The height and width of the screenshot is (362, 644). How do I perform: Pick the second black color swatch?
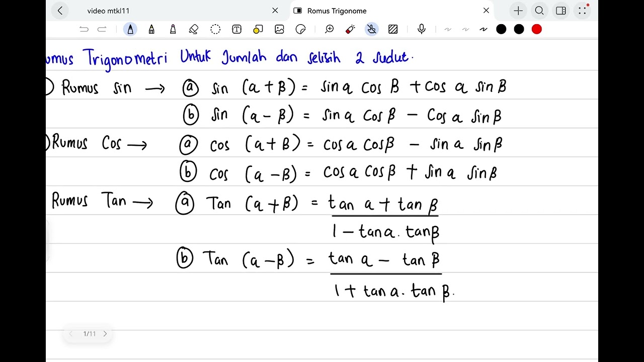click(x=519, y=30)
